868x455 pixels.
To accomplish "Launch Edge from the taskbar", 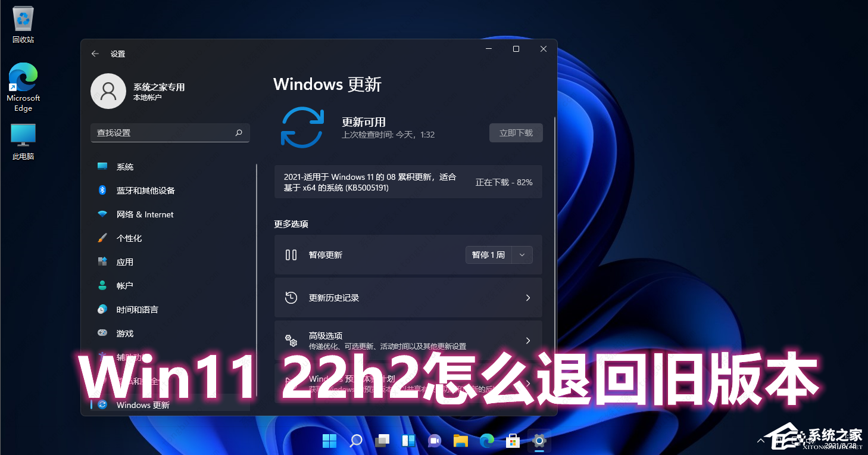I will (x=487, y=441).
